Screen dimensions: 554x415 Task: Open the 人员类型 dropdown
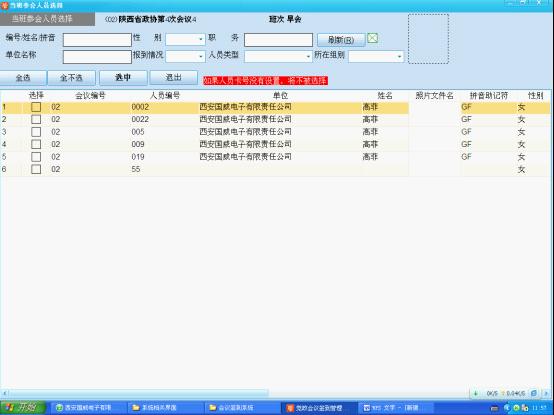click(278, 57)
